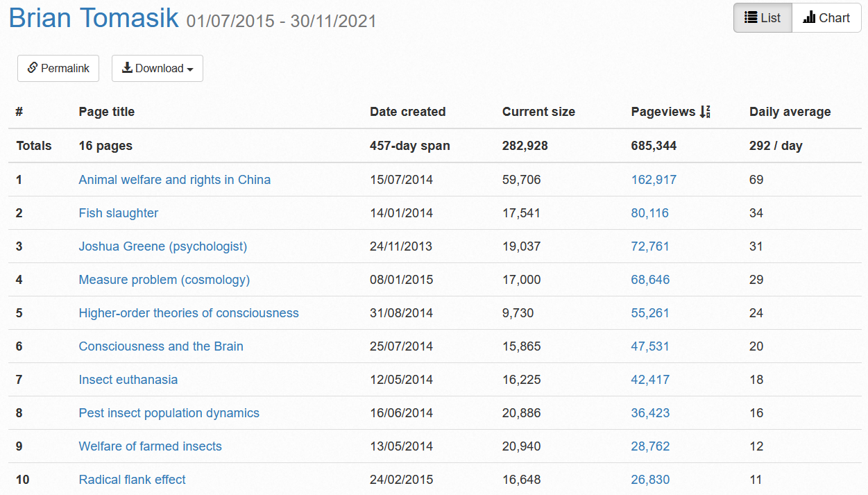The height and width of the screenshot is (495, 868).
Task: Open Measure problem (cosmology) article
Action: 164,280
